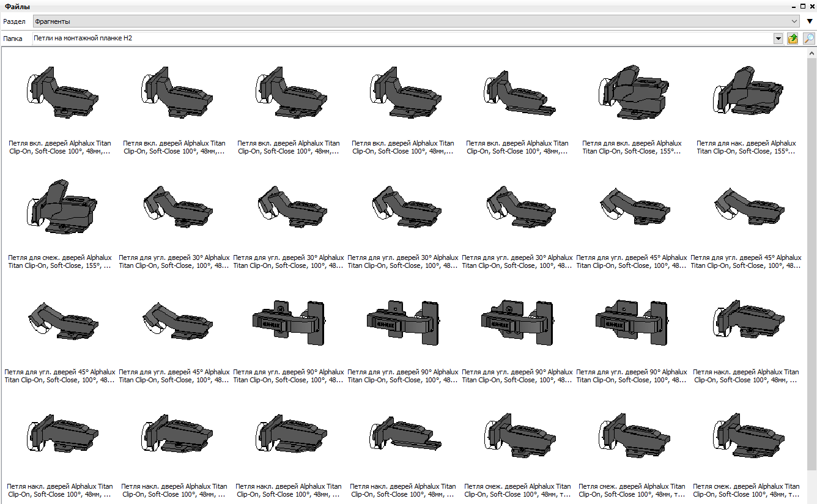Go up one folder level
Viewport: 817px width, 504px height.
click(793, 39)
